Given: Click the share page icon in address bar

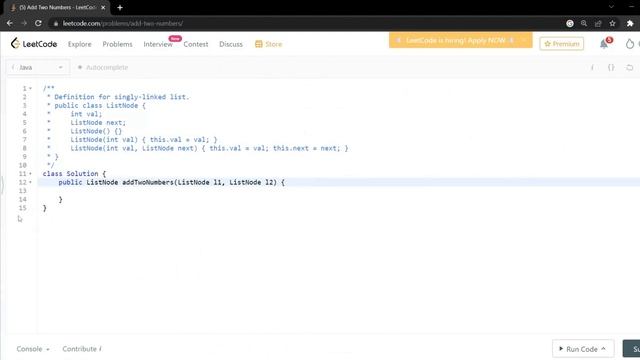Looking at the screenshot, I should 598,24.
